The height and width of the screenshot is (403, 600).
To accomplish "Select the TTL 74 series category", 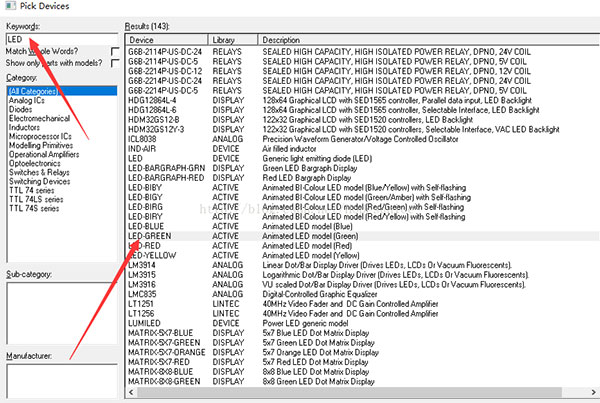I will pyautogui.click(x=32, y=190).
